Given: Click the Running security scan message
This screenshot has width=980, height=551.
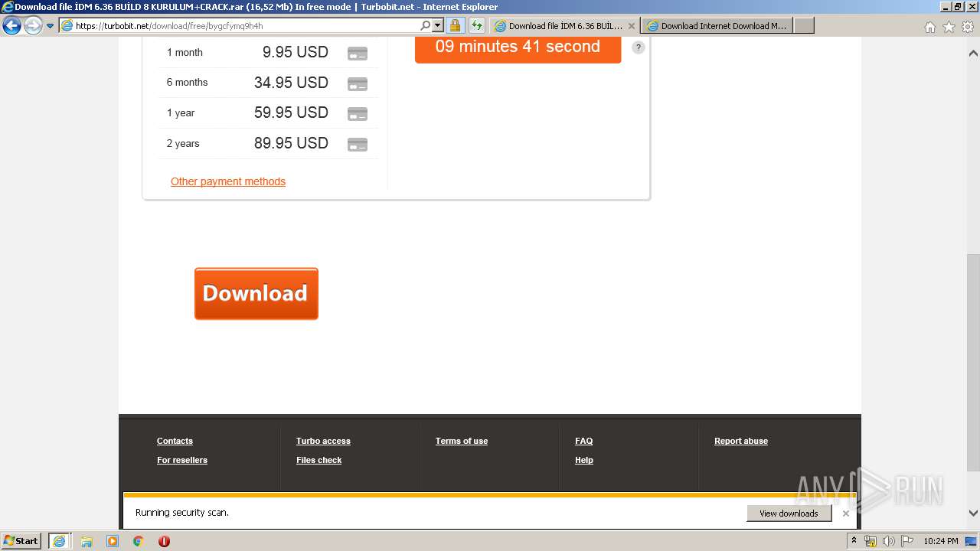Looking at the screenshot, I should coord(182,513).
